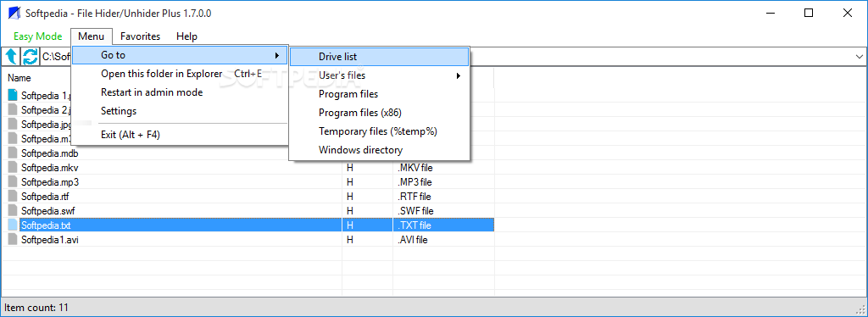Choose Exit (Alt + F4)
Image resolution: width=868 pixels, height=317 pixels.
click(181, 135)
